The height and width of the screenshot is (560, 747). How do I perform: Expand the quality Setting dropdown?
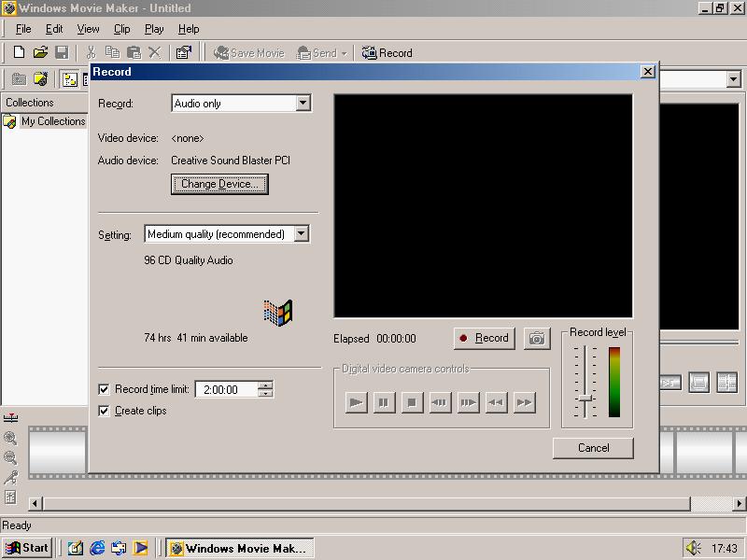coord(301,234)
